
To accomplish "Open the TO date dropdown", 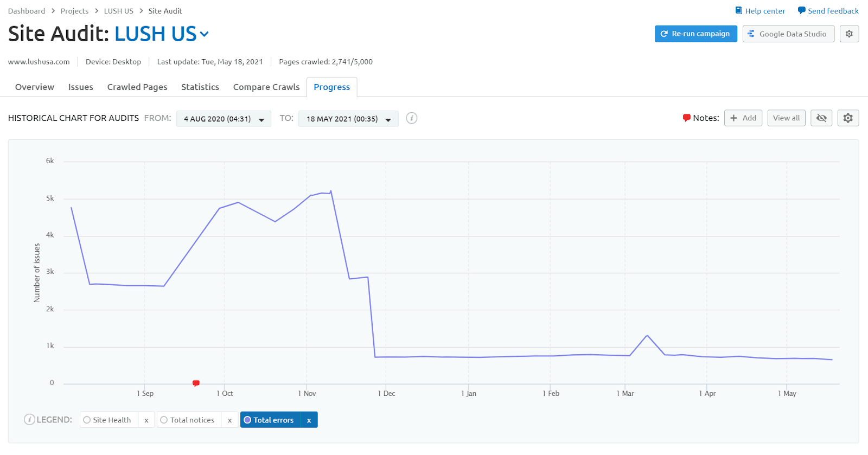I will 348,119.
